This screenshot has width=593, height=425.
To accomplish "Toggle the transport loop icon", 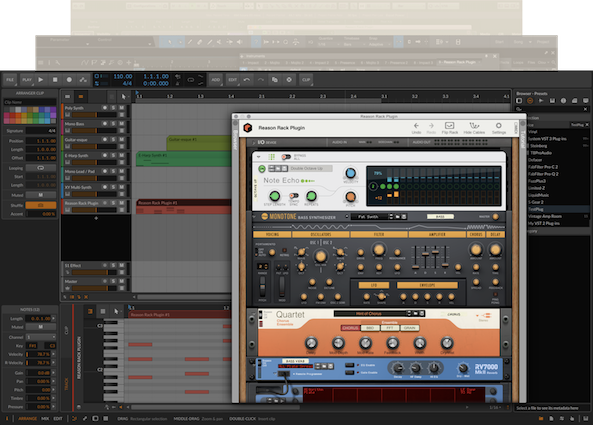I will point(191,80).
